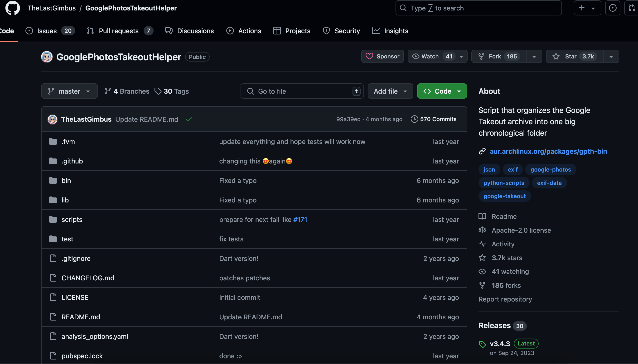Open issue #171 link in scripts row

[x=300, y=220]
